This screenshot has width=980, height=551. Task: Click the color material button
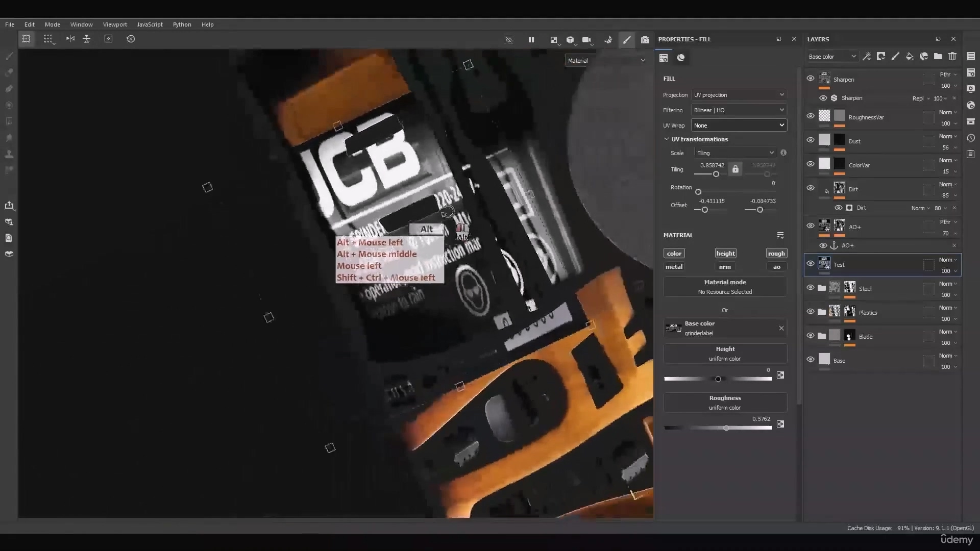coord(674,253)
